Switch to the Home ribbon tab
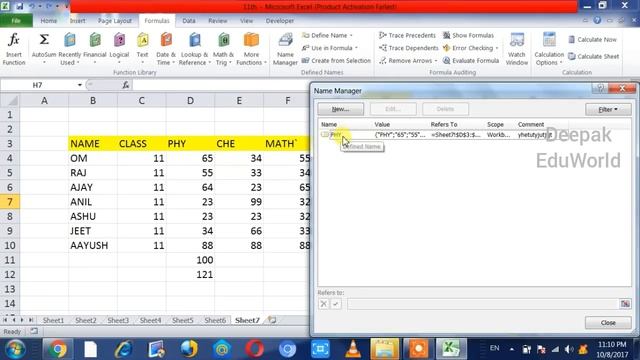Viewport: 640px width, 360px height. pyautogui.click(x=49, y=20)
